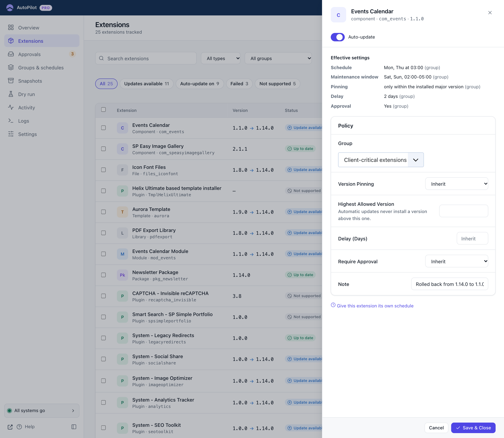
Task: Check the Aurora Template row checkbox
Action: click(104, 212)
